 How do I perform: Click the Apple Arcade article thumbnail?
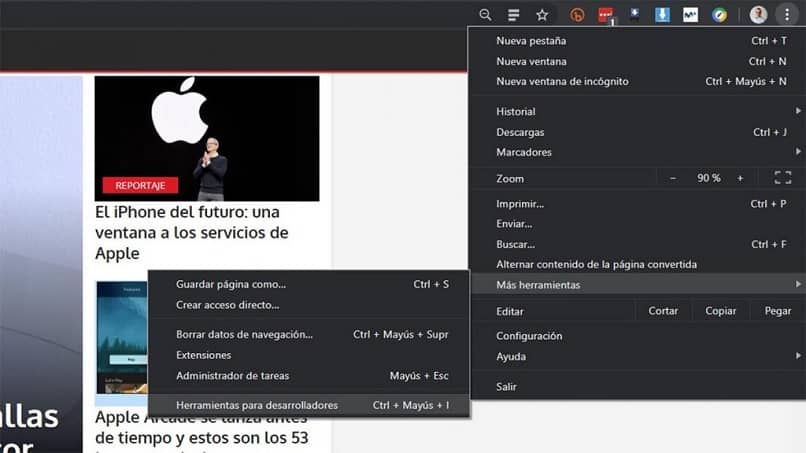[x=122, y=337]
